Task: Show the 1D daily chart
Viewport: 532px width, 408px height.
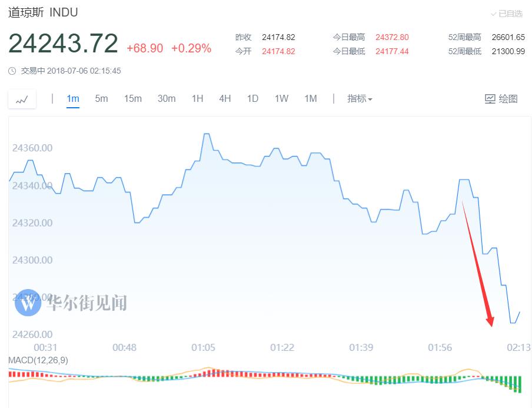Action: pos(252,99)
